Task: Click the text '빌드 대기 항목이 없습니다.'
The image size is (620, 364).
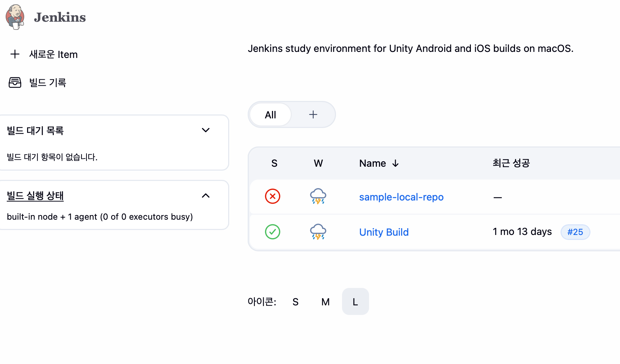Action: [52, 157]
